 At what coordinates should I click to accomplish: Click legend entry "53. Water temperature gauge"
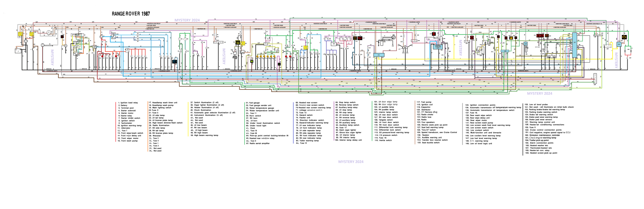pyautogui.click(x=260, y=108)
